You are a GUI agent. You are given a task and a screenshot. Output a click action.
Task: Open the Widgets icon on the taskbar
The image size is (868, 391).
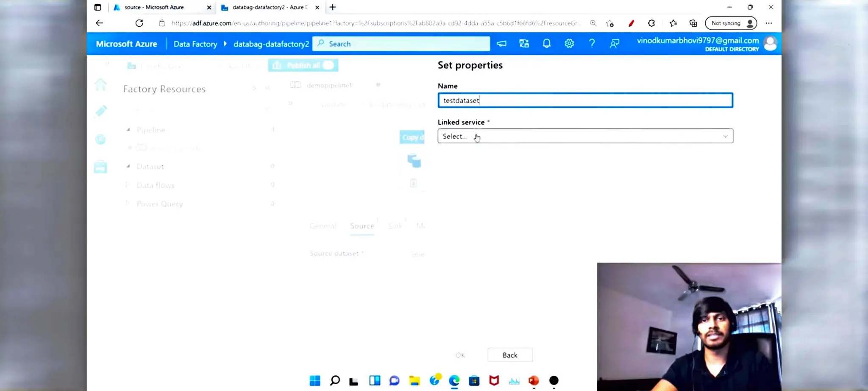[375, 380]
